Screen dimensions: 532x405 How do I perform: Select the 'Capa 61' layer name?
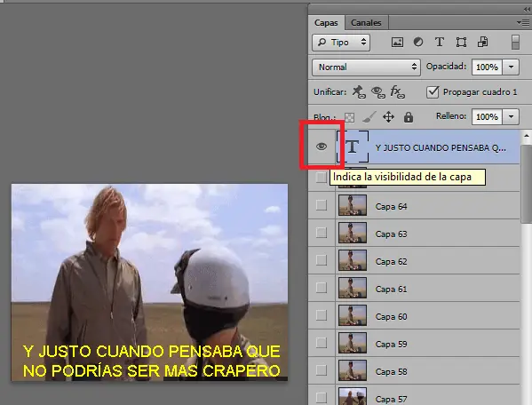[x=391, y=289]
